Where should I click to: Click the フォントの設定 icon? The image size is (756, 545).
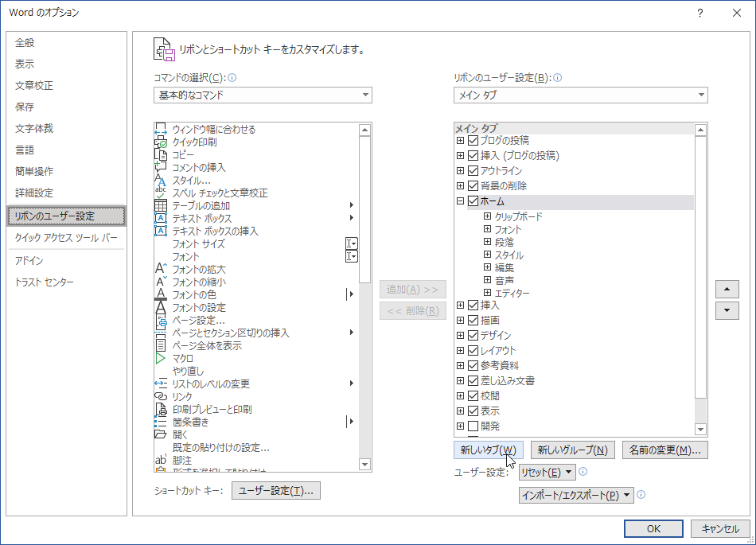[x=161, y=307]
